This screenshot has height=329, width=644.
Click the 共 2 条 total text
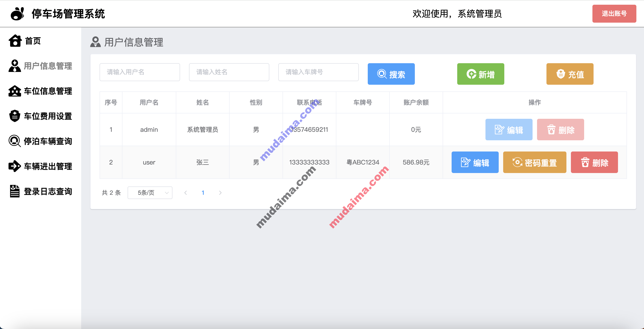[111, 193]
